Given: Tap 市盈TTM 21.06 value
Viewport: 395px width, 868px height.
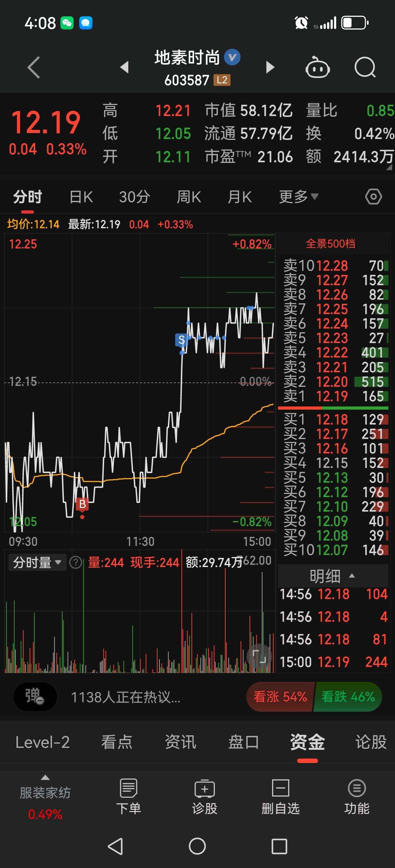Looking at the screenshot, I should pyautogui.click(x=249, y=157).
